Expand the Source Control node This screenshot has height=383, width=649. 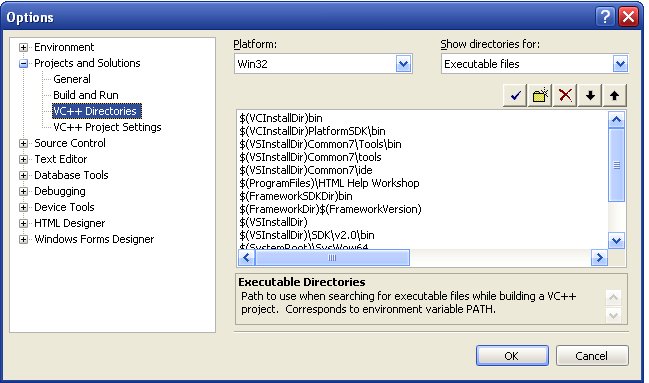coord(24,144)
